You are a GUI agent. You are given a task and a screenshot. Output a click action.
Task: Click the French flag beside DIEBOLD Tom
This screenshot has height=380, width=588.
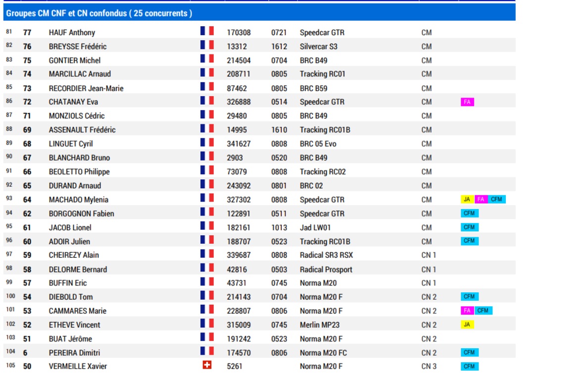tap(207, 296)
